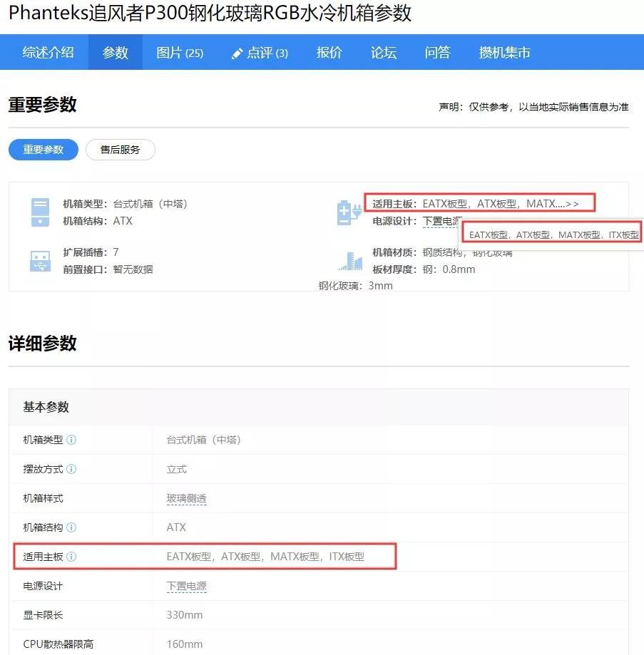Select the 售后服务 button

(x=120, y=149)
